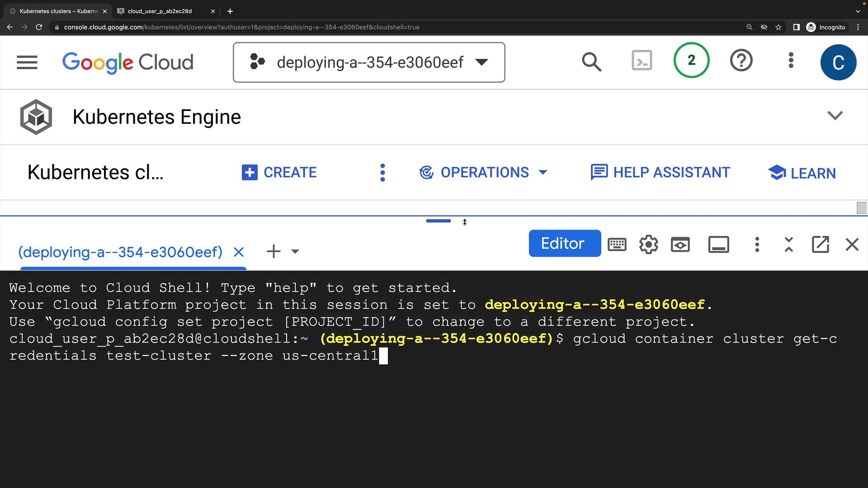
Task: Open notifications badge showing 2
Action: [x=691, y=61]
